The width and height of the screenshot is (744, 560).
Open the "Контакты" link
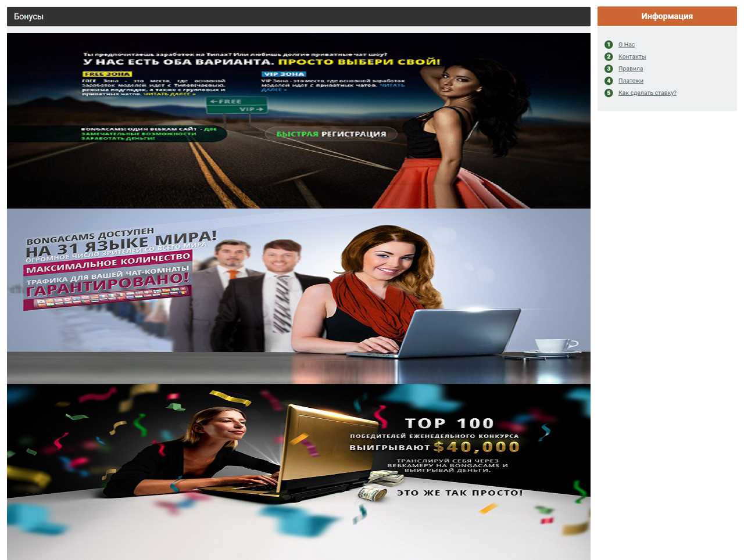coord(632,57)
